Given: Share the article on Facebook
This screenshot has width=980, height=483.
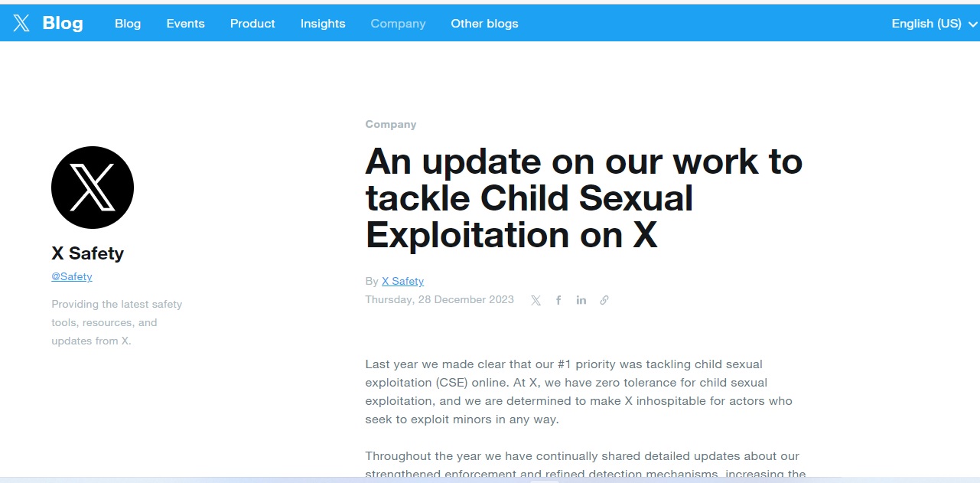Looking at the screenshot, I should [558, 300].
